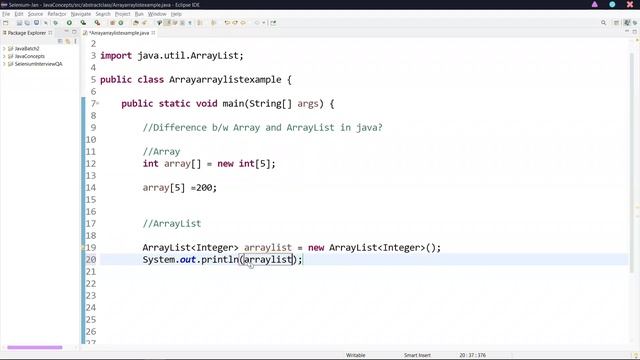
Task: Open a terminal from the monitor icon
Action: click(x=36, y=23)
